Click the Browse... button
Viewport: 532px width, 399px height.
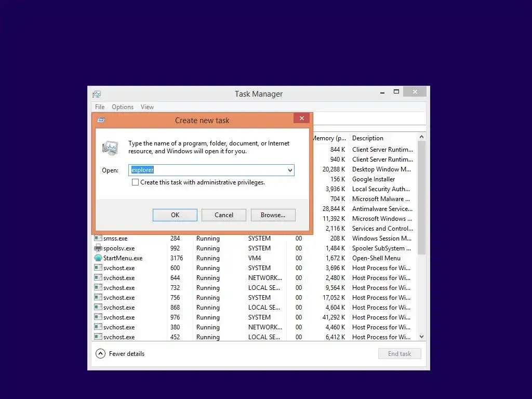point(273,215)
